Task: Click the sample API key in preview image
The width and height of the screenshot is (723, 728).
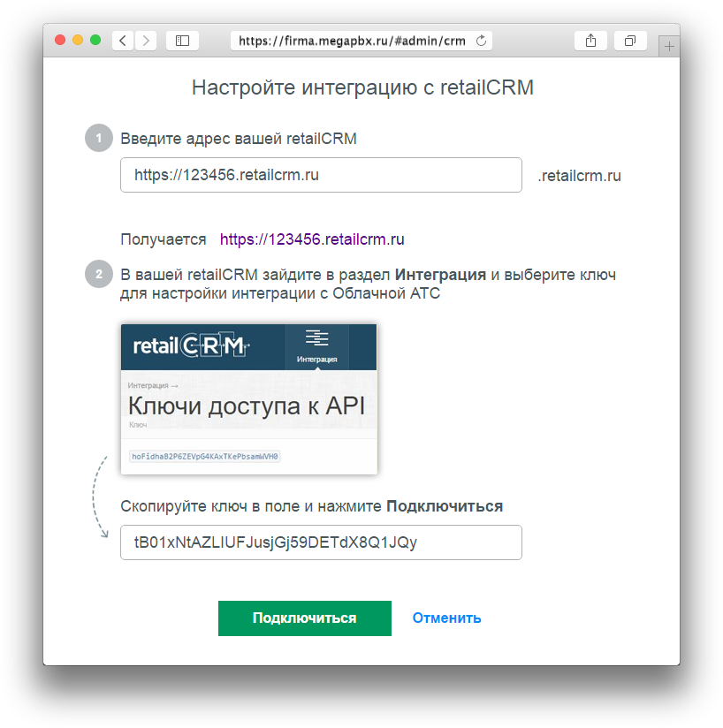Action: click(205, 457)
